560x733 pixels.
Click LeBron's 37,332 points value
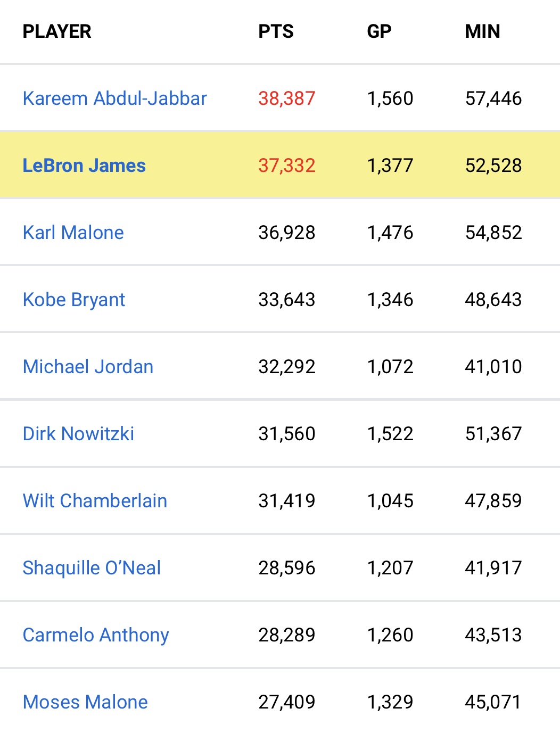click(287, 166)
